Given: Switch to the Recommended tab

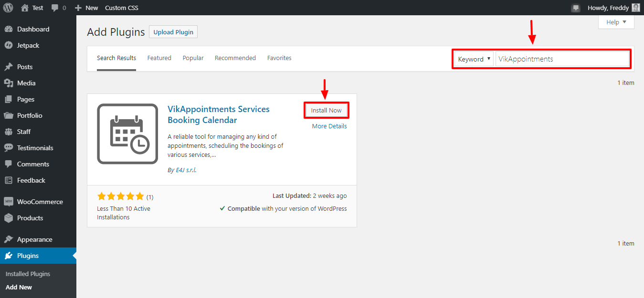Looking at the screenshot, I should pos(235,58).
